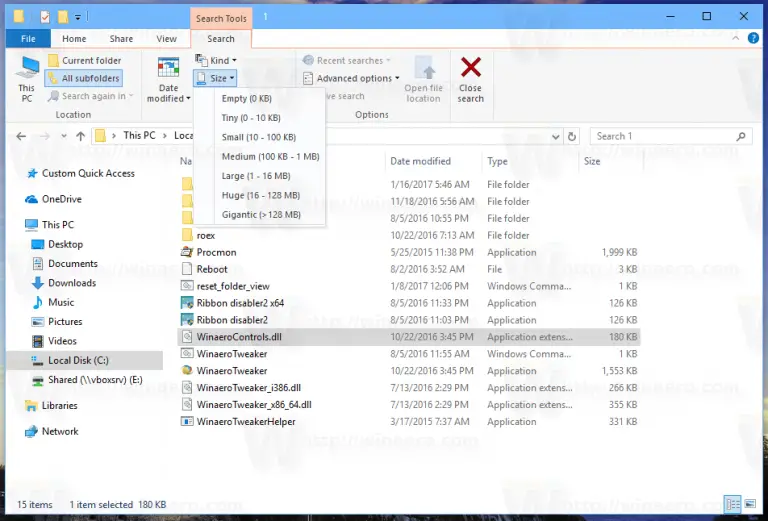Click the Close search red X icon
The width and height of the screenshot is (768, 521).
470,68
